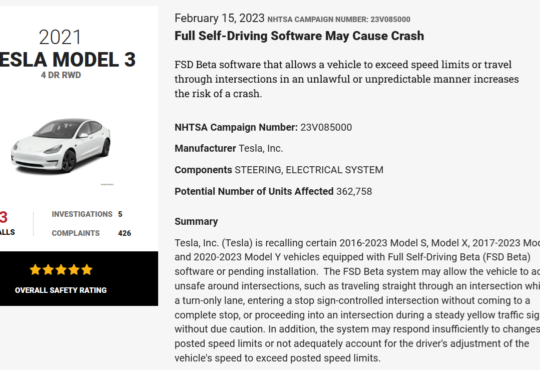The height and width of the screenshot is (370, 540).
Task: Click the 2021 model year heading
Action: [x=60, y=37]
